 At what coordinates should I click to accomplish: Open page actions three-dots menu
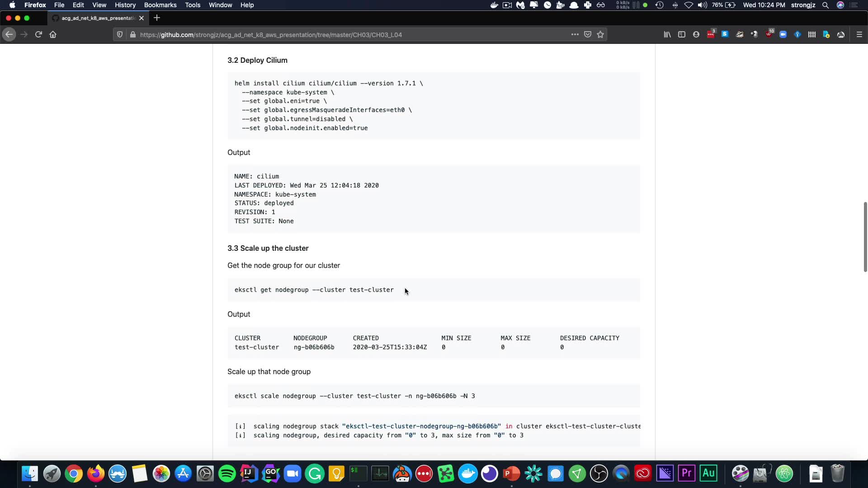(575, 34)
